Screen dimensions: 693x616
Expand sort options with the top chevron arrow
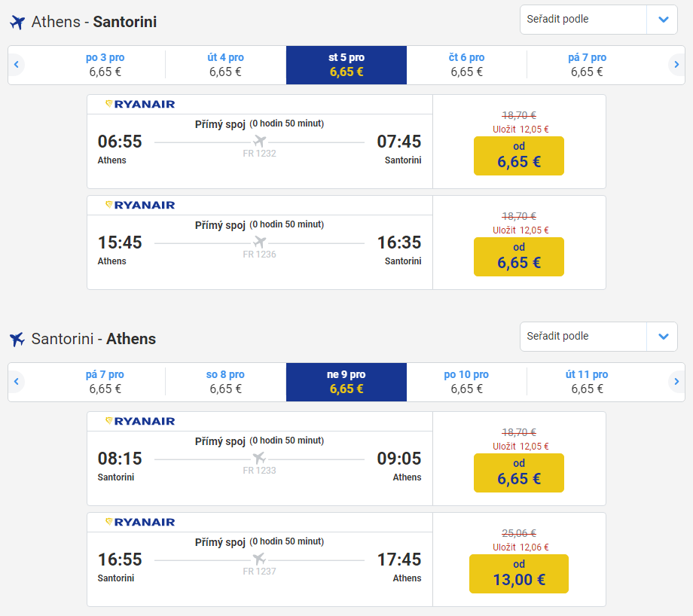tap(663, 20)
